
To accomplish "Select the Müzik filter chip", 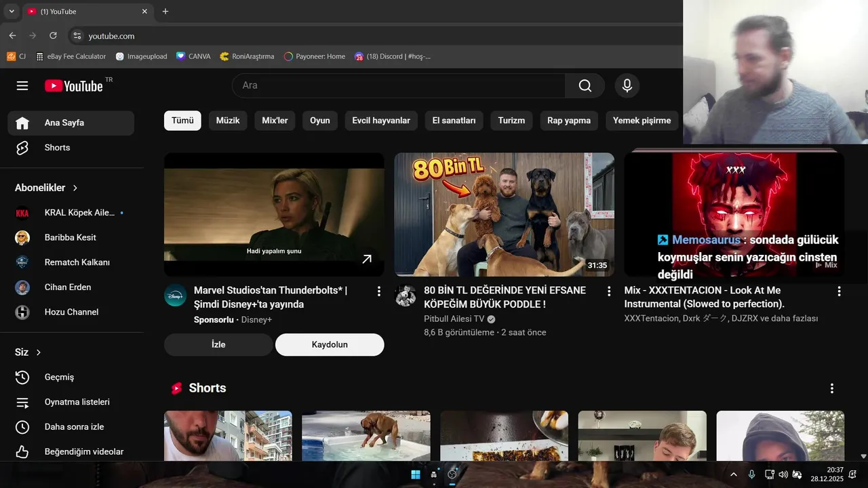I will coord(228,121).
